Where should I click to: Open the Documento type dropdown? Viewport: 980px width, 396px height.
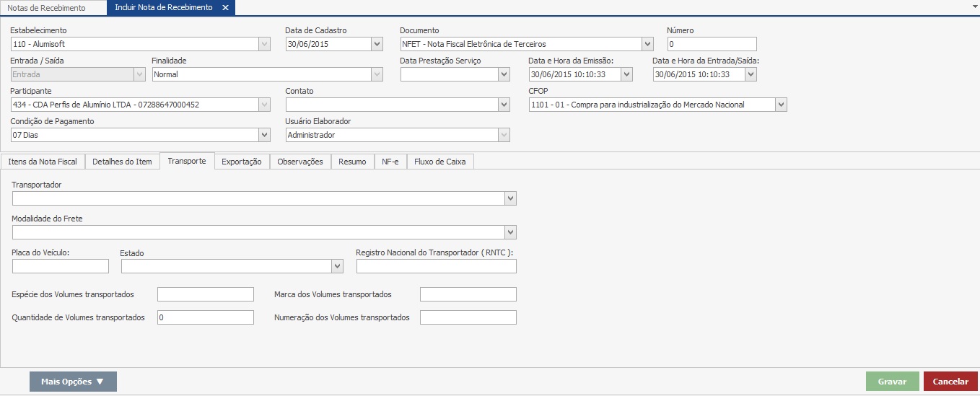tap(647, 44)
